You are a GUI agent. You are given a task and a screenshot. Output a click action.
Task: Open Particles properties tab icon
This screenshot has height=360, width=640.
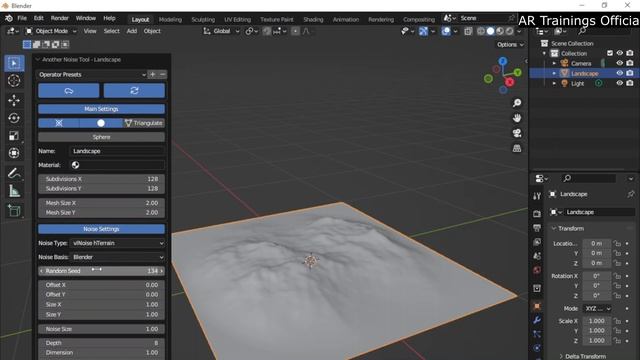537,334
